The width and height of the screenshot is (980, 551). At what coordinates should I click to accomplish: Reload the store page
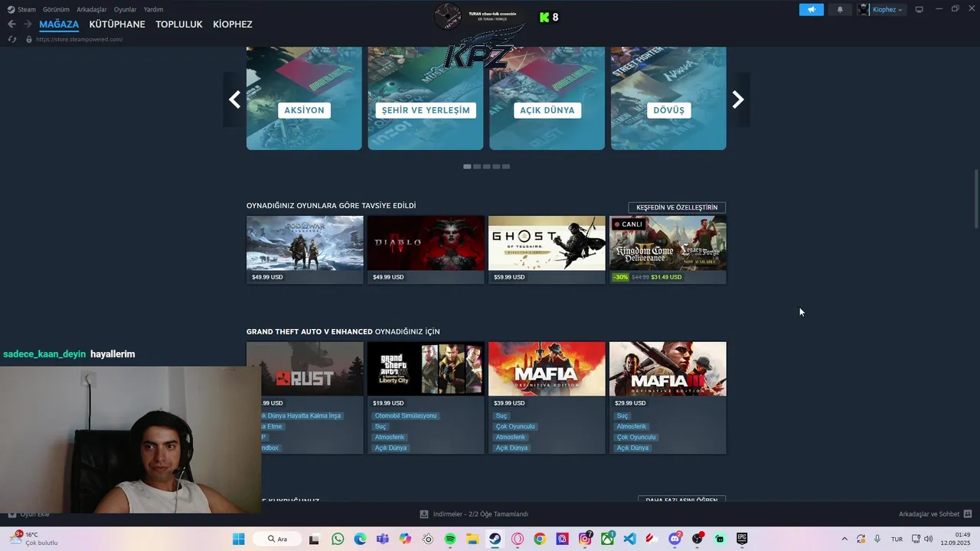pos(11,39)
